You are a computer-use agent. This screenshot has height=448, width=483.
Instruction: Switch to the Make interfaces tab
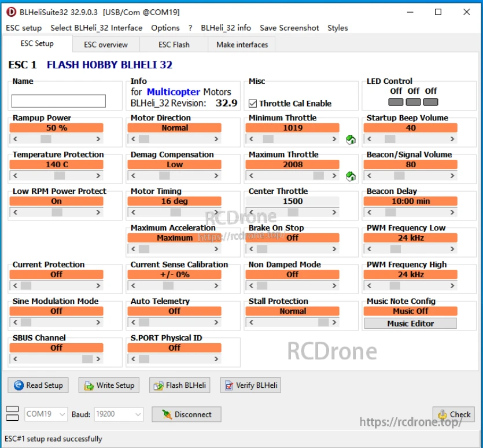pyautogui.click(x=242, y=45)
